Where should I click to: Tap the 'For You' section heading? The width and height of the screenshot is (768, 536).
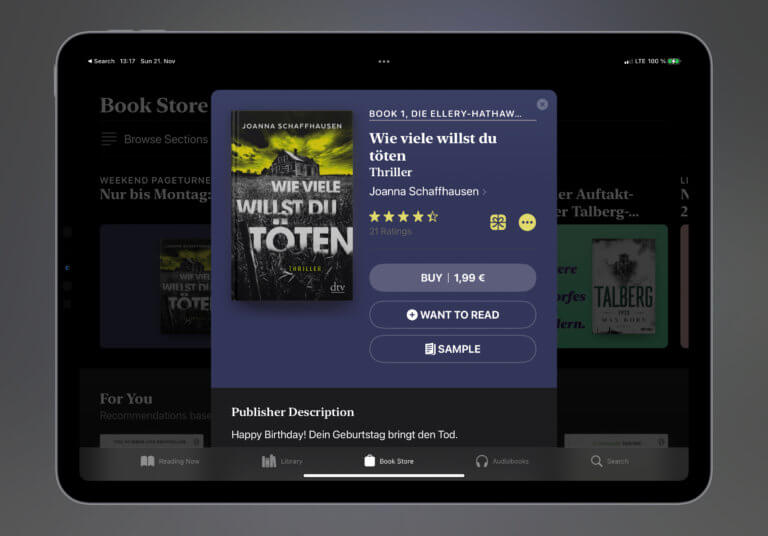(x=126, y=399)
